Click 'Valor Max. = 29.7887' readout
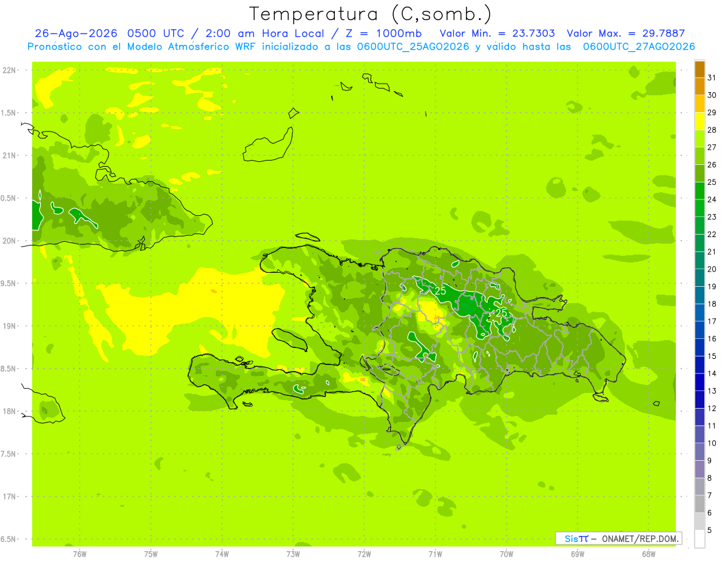Screen dimensions: 728x562 (x=625, y=33)
